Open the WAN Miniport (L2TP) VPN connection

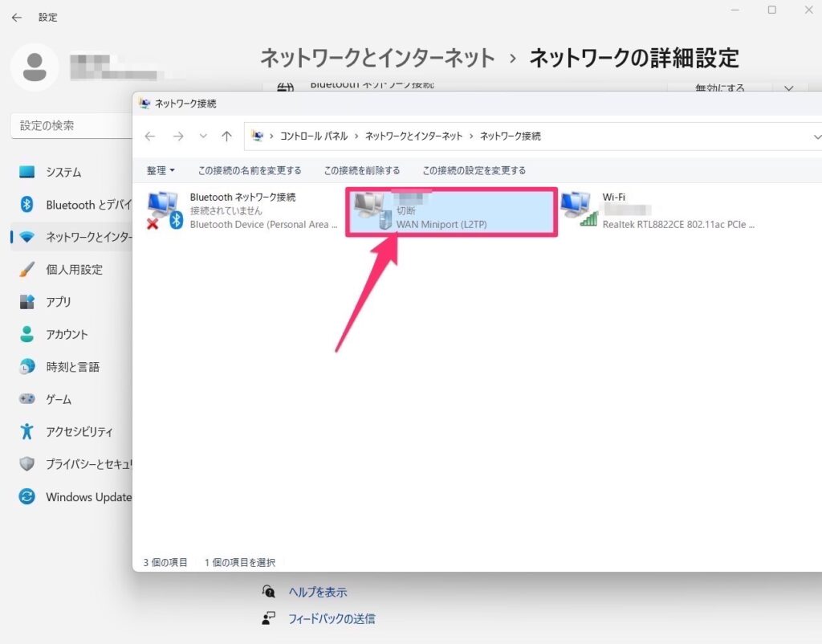[x=450, y=211]
